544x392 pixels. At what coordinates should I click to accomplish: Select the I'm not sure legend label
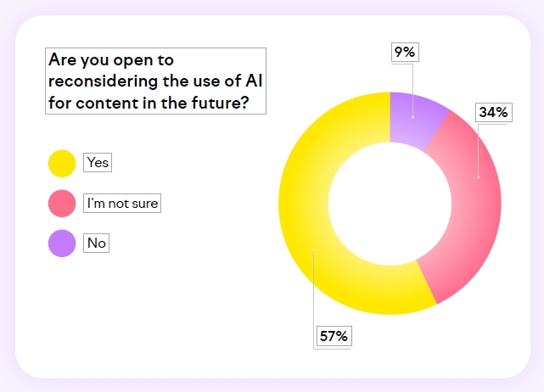pos(122,204)
